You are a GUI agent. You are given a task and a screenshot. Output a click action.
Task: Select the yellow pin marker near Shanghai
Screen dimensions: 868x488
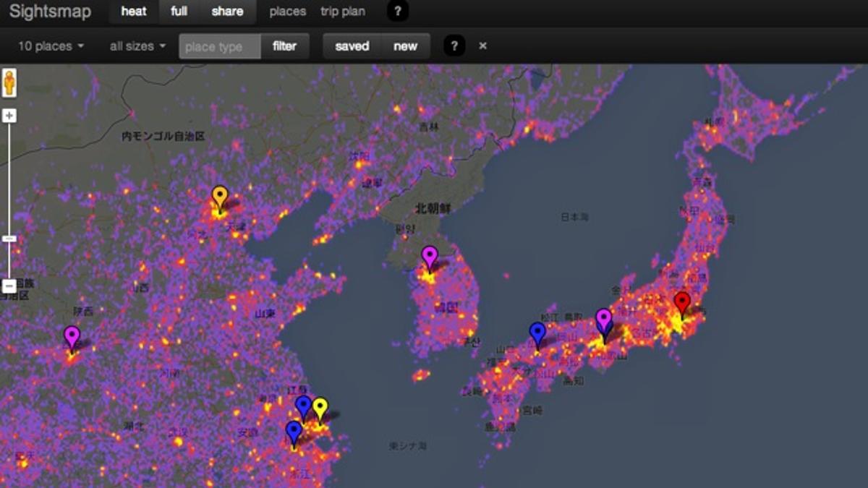320,408
